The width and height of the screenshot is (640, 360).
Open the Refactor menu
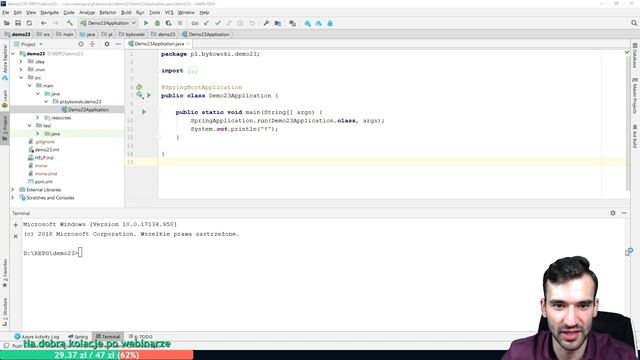click(108, 13)
